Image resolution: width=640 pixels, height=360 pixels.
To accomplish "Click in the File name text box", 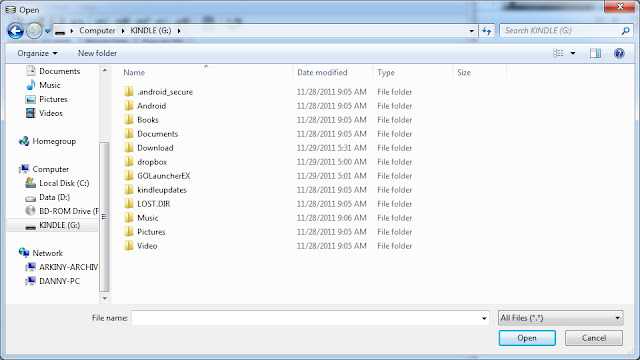I will tap(305, 318).
